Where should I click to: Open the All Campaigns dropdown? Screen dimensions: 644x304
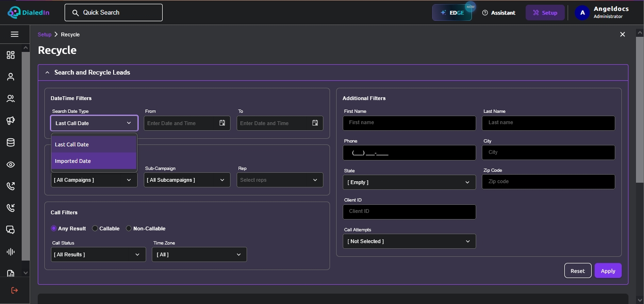(94, 180)
